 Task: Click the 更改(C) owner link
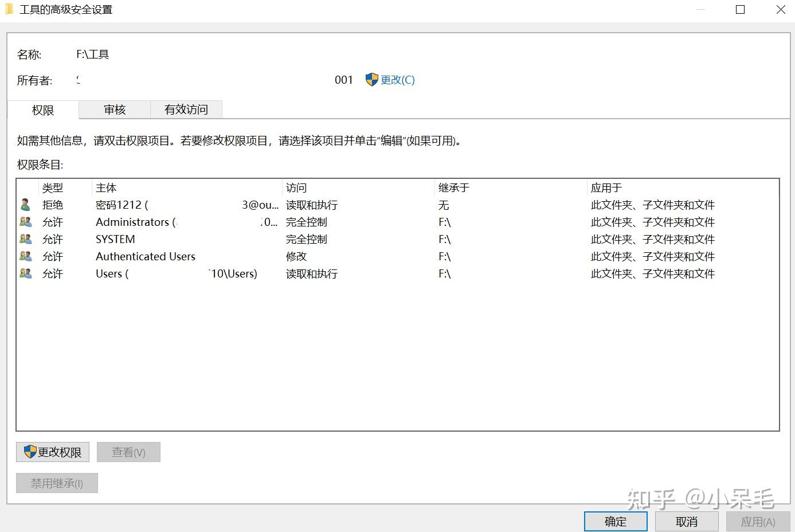[x=397, y=80]
